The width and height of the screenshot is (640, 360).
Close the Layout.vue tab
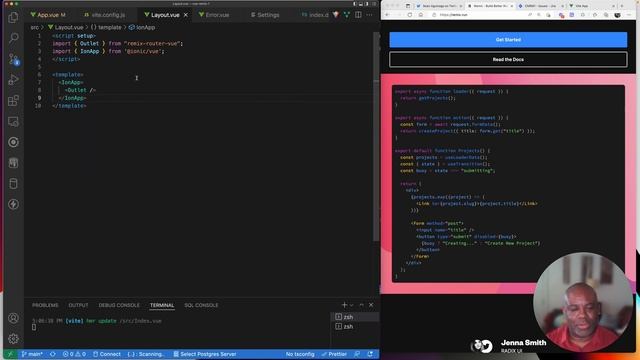click(x=186, y=15)
